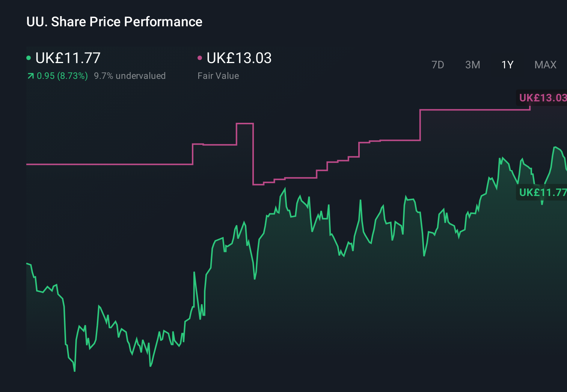Click pink UK£13.03 tag at chart edge
The width and height of the screenshot is (567, 392).
(x=542, y=98)
